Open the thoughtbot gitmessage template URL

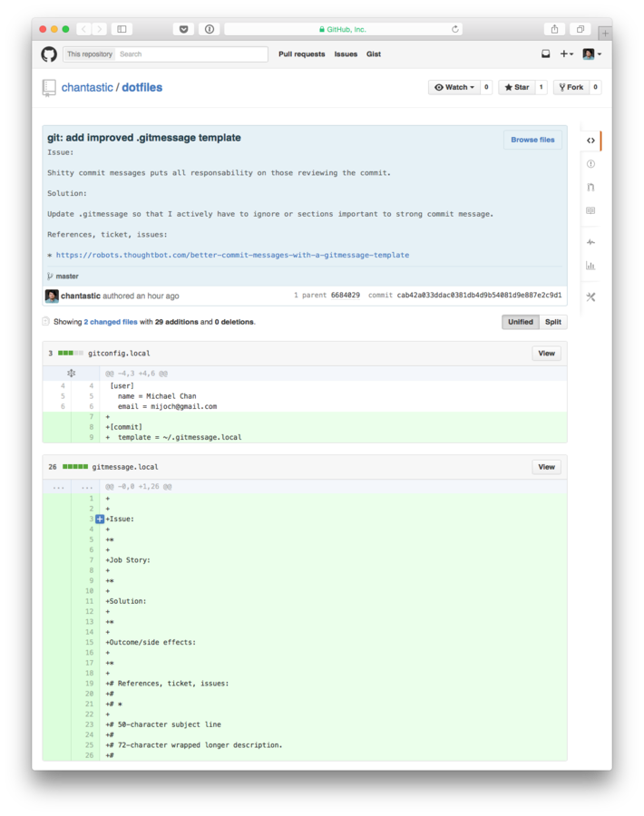232,255
